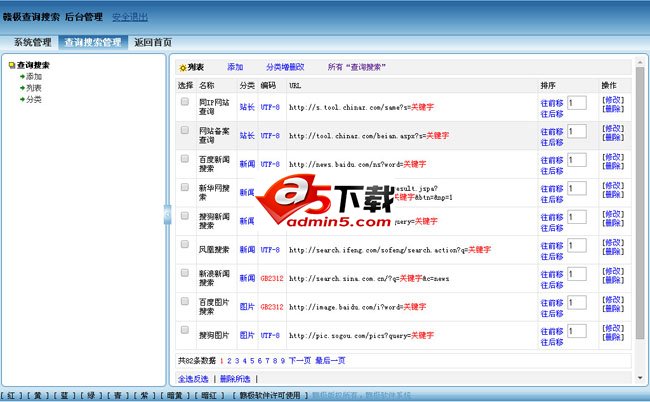Go to page 5 in pagination
650x402 pixels.
tap(252, 361)
